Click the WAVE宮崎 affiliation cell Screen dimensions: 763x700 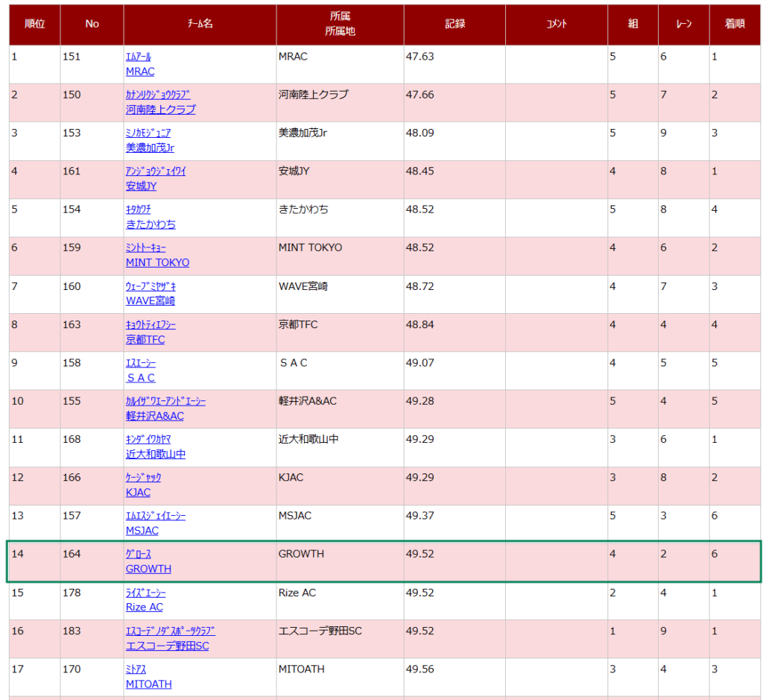pos(340,294)
